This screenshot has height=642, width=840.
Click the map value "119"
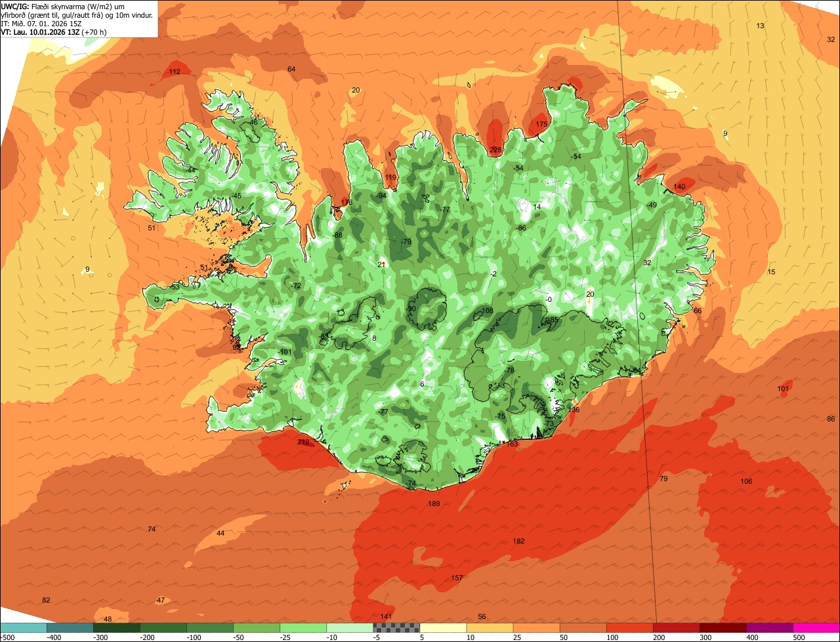(390, 177)
